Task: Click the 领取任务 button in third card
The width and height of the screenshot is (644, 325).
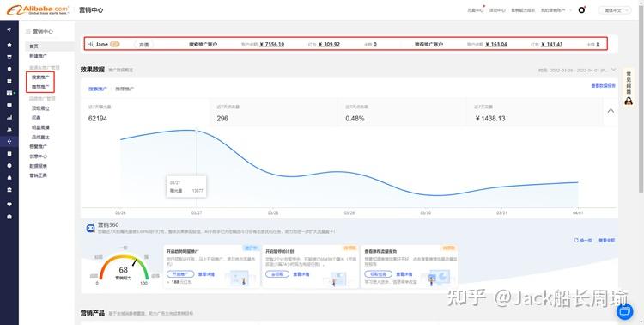Action: [378, 274]
